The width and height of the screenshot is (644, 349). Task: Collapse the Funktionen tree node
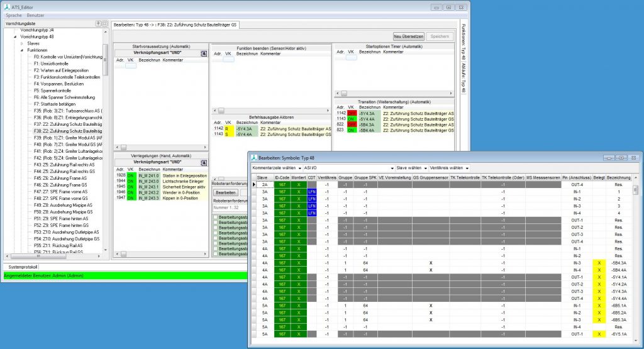23,50
